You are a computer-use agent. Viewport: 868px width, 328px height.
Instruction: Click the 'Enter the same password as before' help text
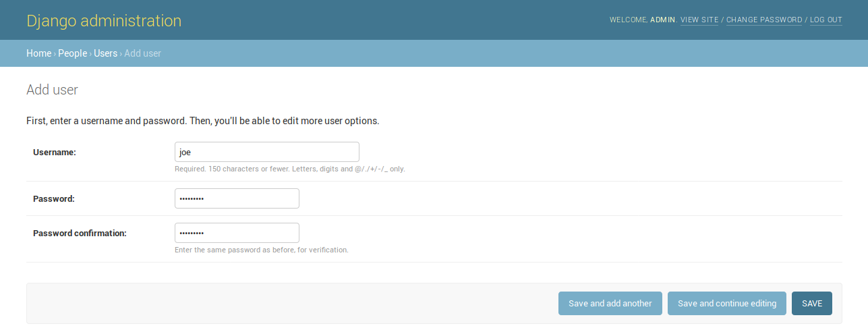pyautogui.click(x=262, y=250)
